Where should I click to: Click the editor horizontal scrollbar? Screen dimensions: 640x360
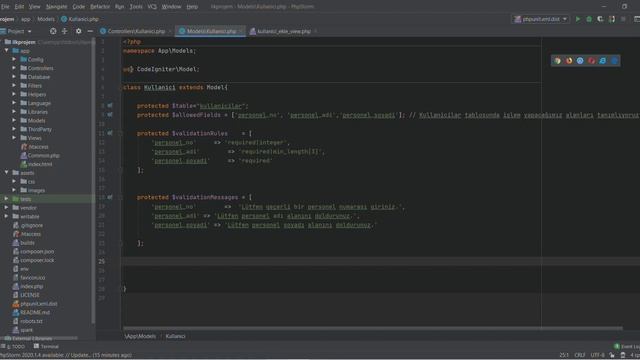coord(373,328)
